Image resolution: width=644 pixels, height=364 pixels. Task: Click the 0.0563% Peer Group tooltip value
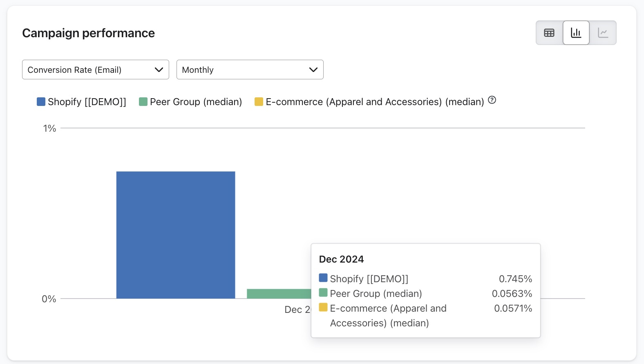(512, 294)
